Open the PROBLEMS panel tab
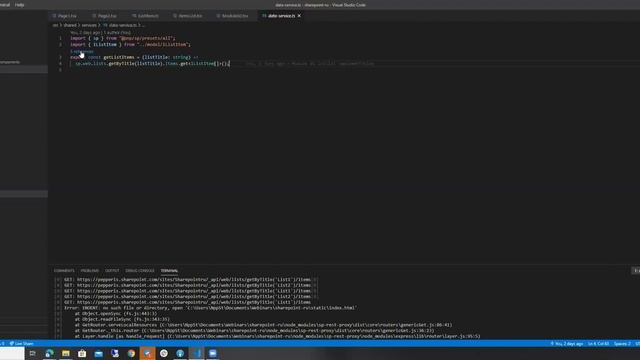The image size is (640, 360). pyautogui.click(x=89, y=271)
